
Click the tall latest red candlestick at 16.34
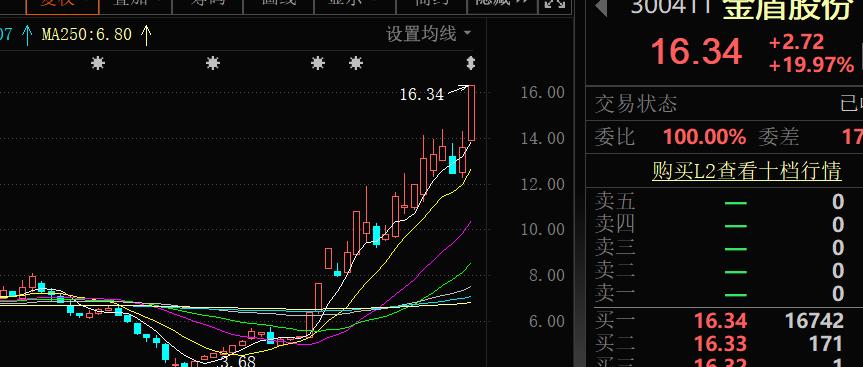click(x=472, y=113)
